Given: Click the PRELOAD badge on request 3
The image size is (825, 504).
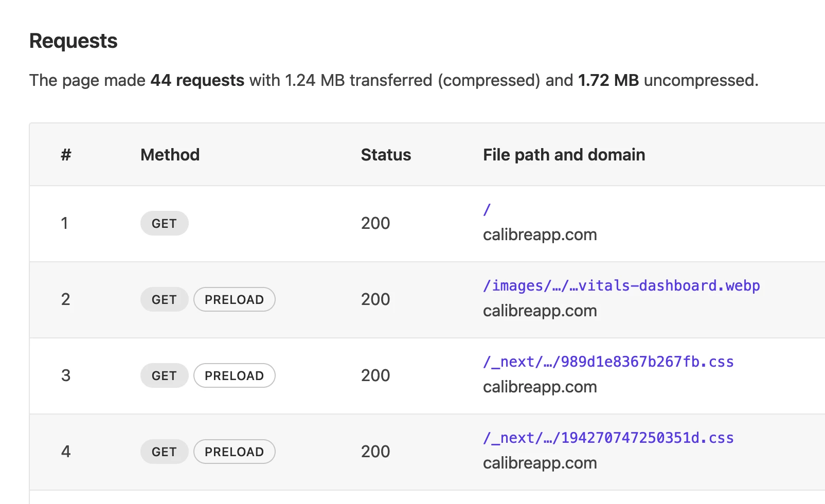Looking at the screenshot, I should click(234, 375).
